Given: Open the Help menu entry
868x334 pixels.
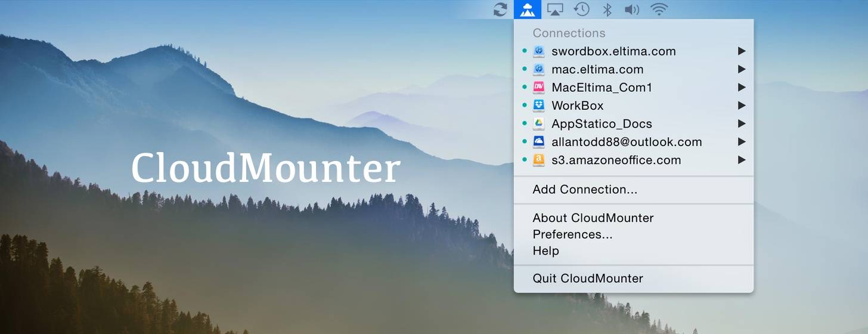Looking at the screenshot, I should click(545, 251).
